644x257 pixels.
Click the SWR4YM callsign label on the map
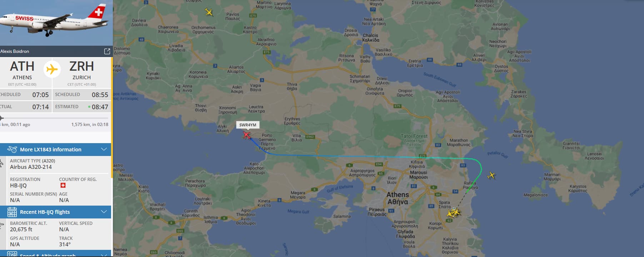[x=248, y=125]
